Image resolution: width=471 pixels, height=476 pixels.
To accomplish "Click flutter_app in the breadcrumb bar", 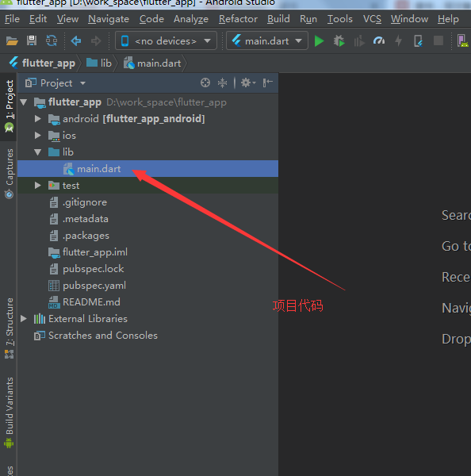I will click(43, 63).
